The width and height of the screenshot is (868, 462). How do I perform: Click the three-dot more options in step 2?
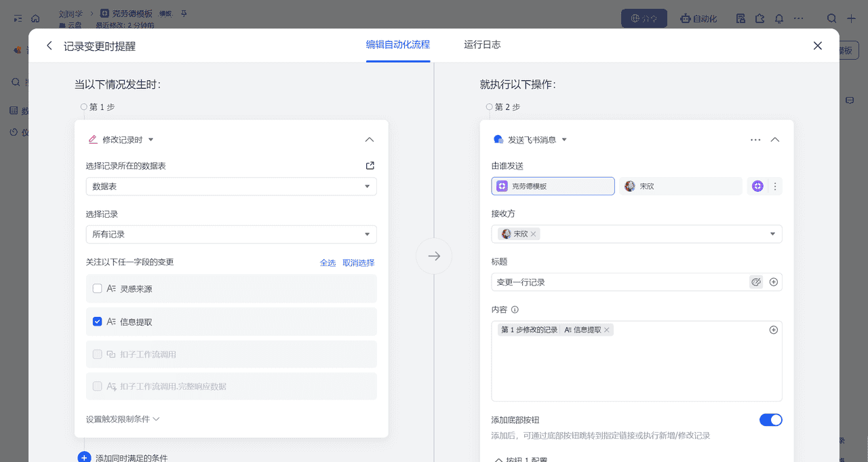755,140
